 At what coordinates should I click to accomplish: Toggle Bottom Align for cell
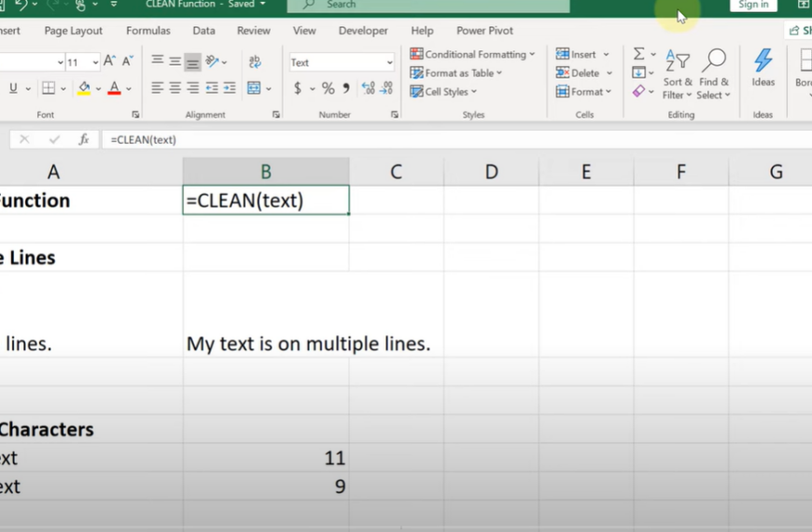click(x=192, y=63)
